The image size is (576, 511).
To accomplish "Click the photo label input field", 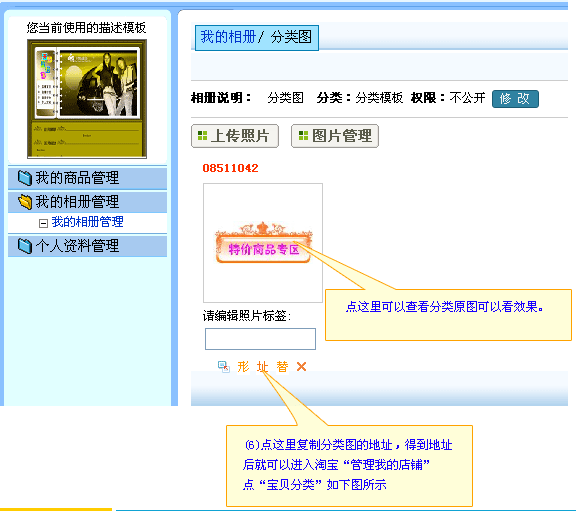I will click(260, 339).
